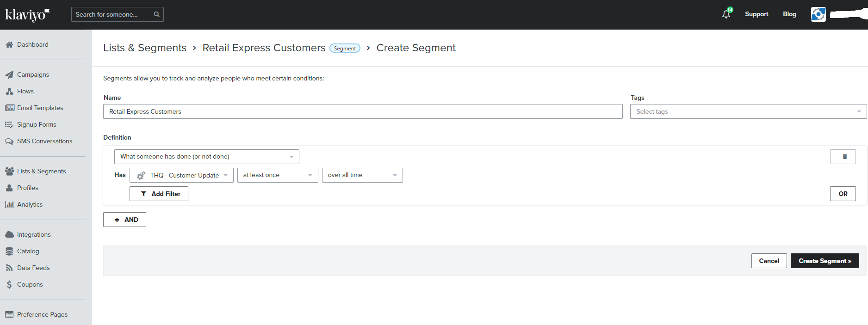Viewport: 868px width, 325px height.
Task: Click the Campaigns paper plane icon
Action: (9, 74)
